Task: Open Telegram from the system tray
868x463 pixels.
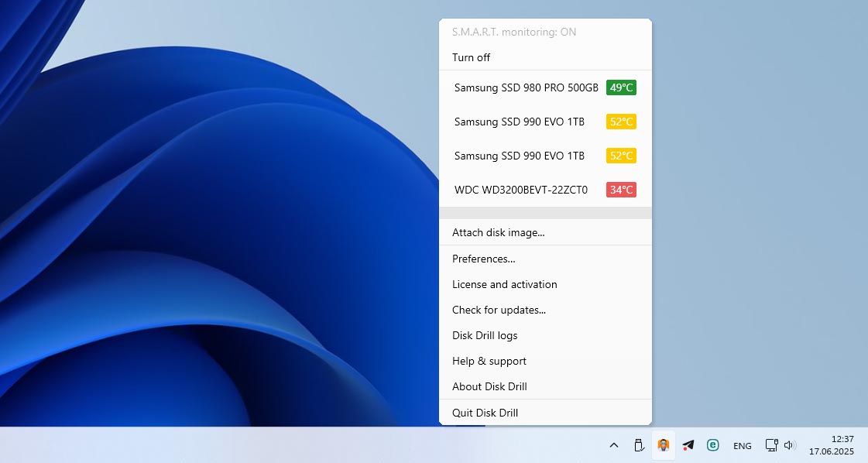Action: (687, 445)
